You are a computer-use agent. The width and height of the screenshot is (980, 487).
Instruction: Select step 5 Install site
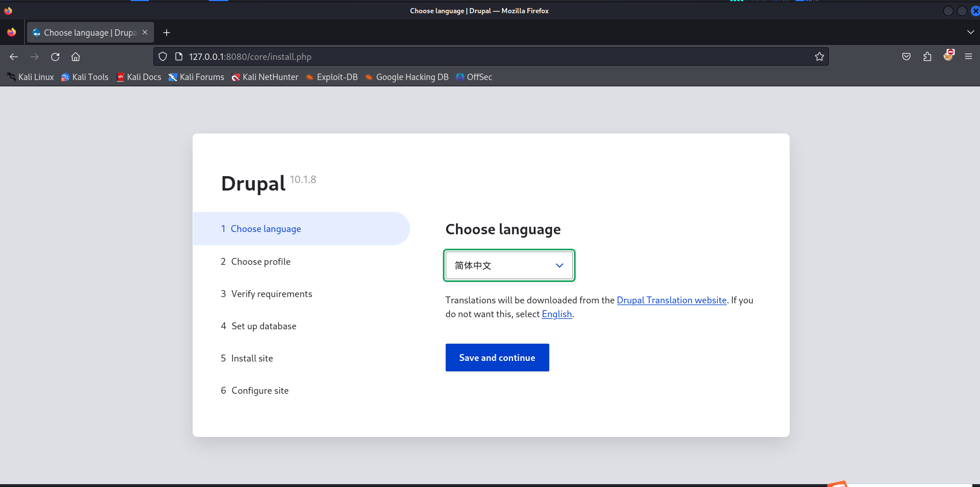pyautogui.click(x=247, y=358)
